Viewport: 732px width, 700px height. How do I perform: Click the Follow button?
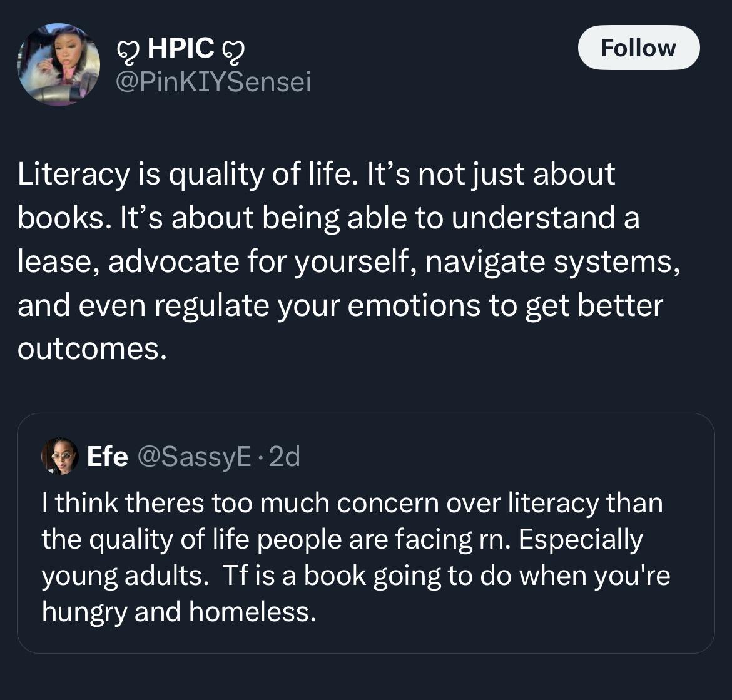tap(639, 48)
